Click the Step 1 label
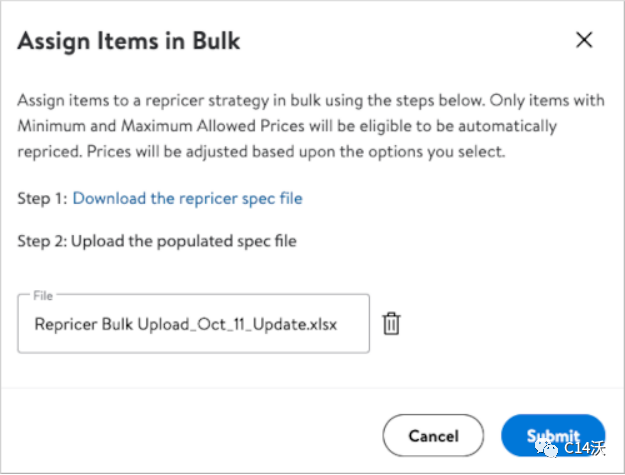 pos(42,198)
